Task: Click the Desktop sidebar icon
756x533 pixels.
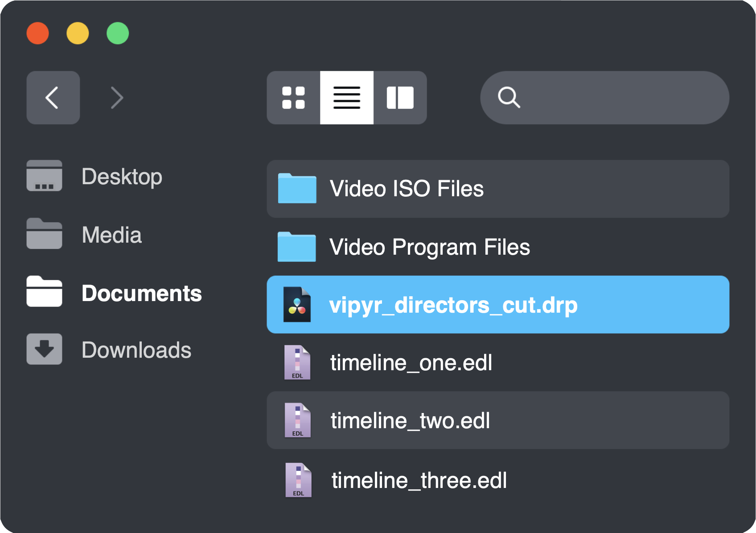Action: (44, 175)
